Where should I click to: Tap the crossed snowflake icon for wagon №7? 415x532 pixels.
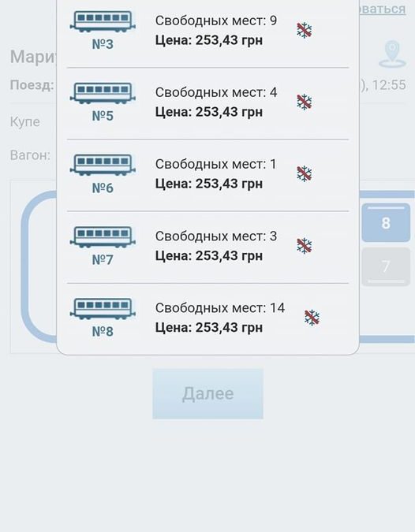coord(305,246)
